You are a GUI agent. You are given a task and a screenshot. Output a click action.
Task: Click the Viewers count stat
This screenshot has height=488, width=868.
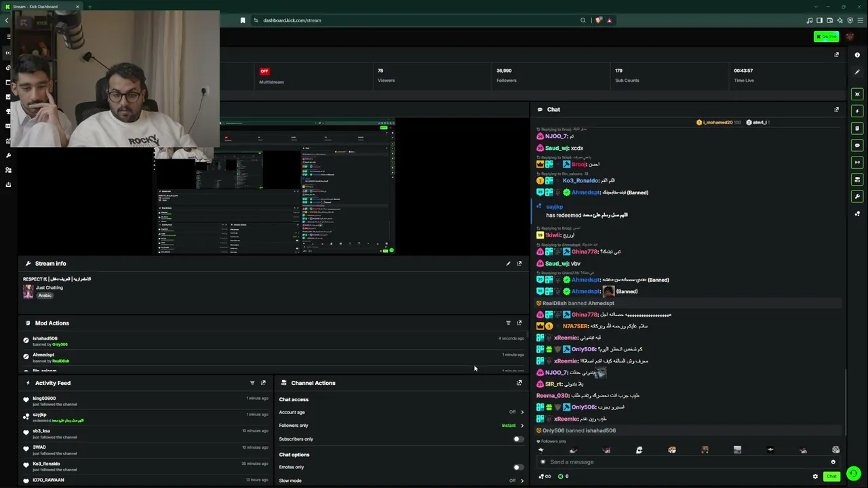[386, 75]
